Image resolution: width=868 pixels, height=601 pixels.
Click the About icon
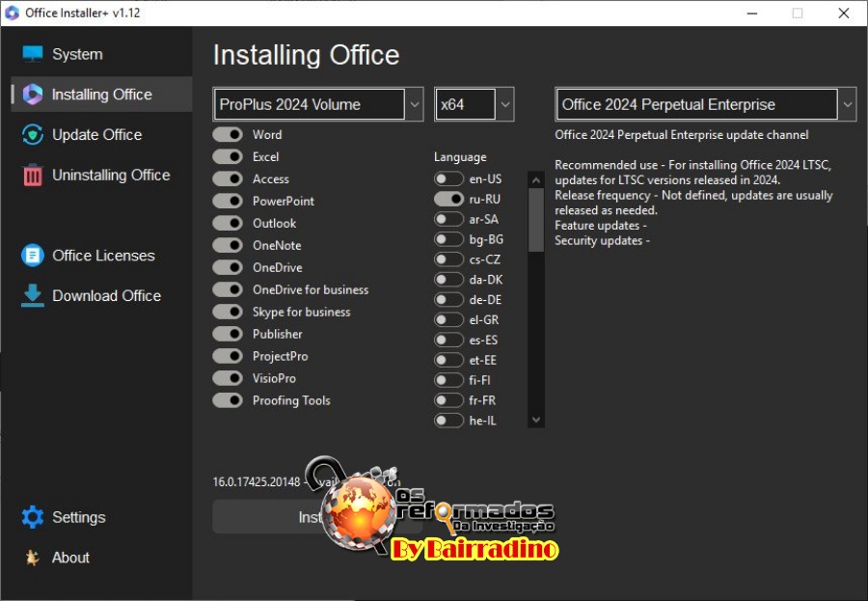click(32, 558)
